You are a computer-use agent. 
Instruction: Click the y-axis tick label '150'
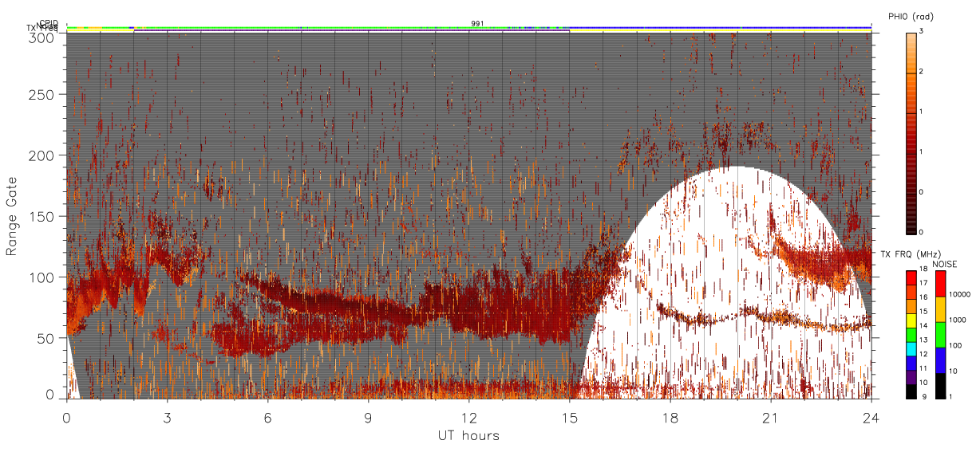point(44,216)
